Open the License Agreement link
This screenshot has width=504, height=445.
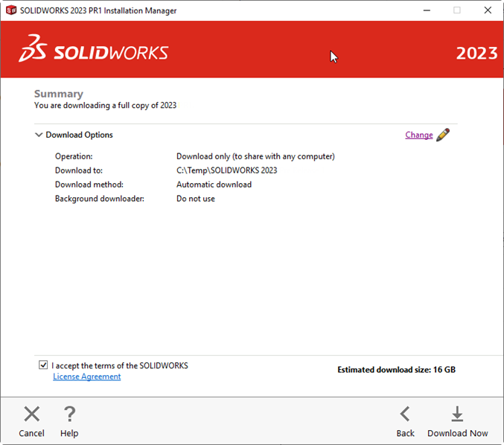pyautogui.click(x=86, y=377)
